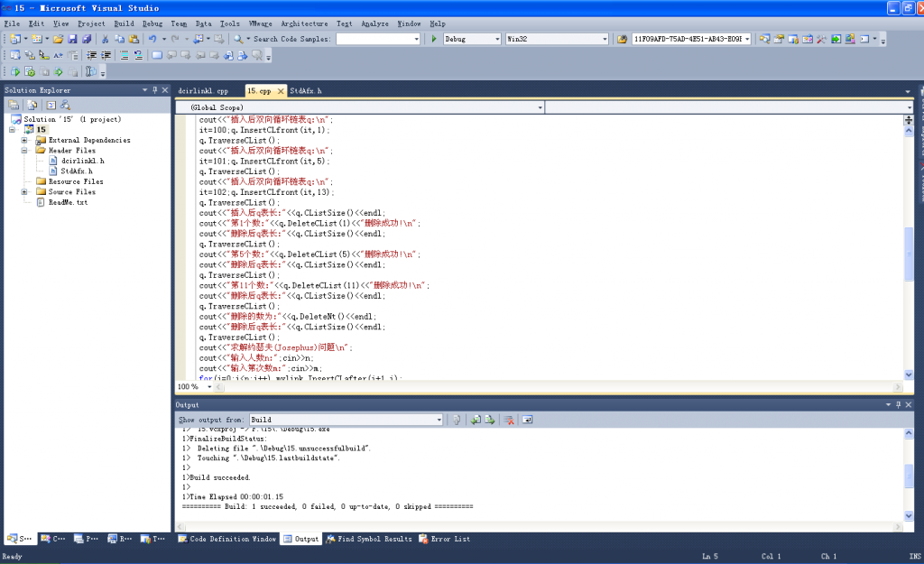
Task: Click the Search Code Samples input field
Action: pos(378,40)
